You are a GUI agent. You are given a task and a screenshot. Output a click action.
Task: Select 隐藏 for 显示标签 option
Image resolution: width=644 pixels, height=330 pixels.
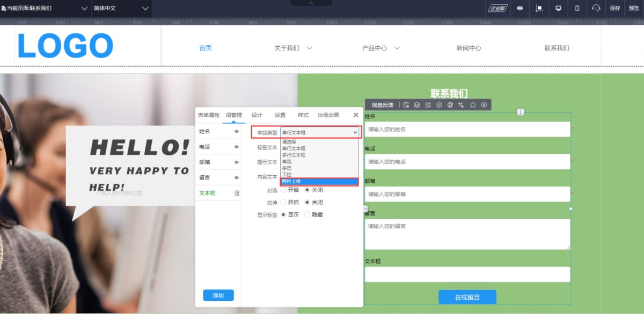(x=308, y=214)
